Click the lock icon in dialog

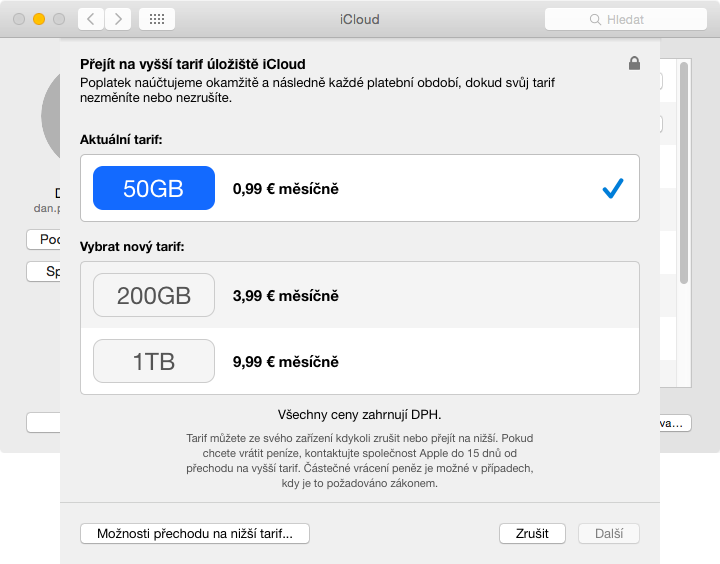634,64
